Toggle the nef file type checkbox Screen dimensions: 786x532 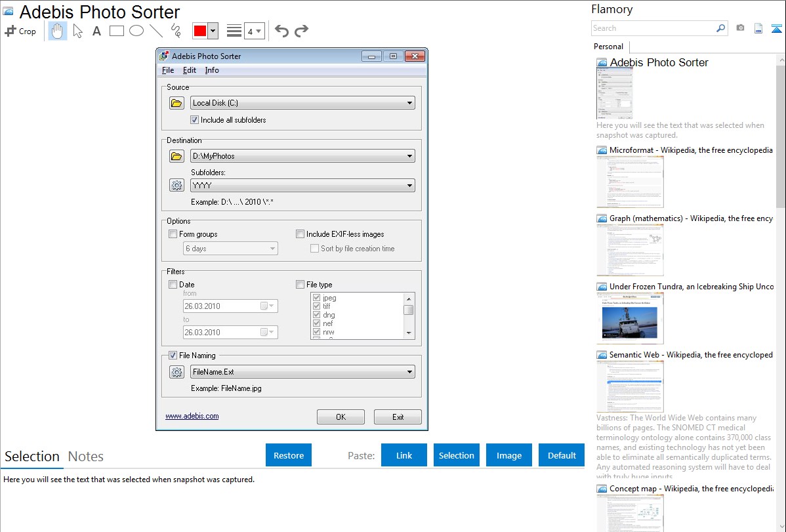click(316, 323)
